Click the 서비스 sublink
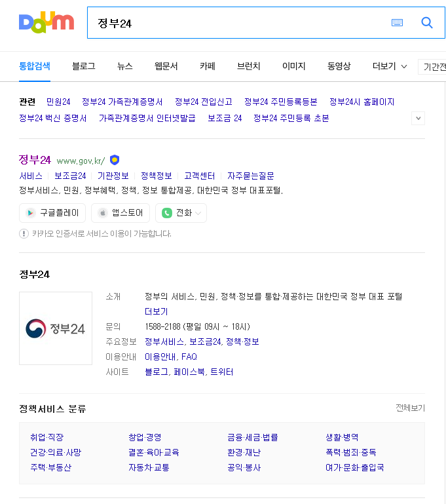The image size is (446, 504). 31,176
